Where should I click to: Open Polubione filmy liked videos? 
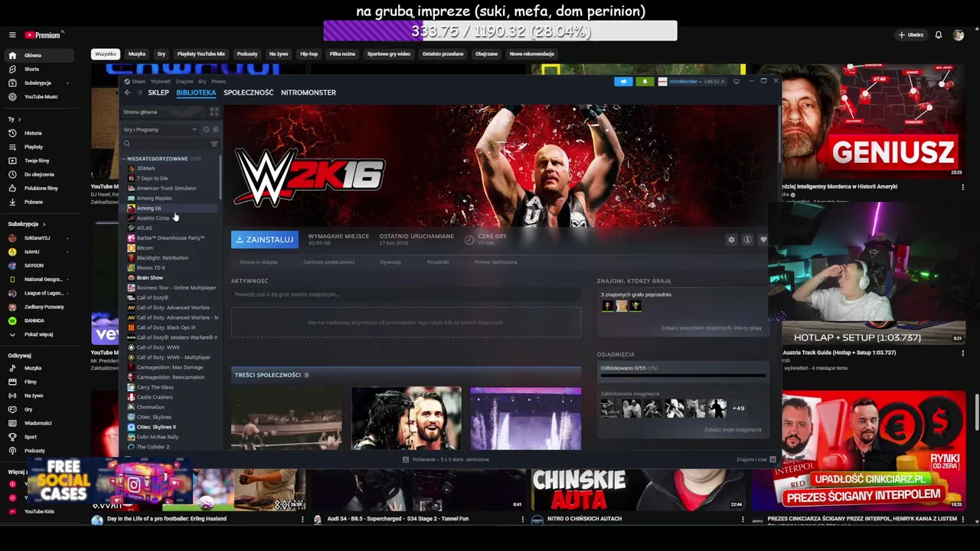click(38, 188)
